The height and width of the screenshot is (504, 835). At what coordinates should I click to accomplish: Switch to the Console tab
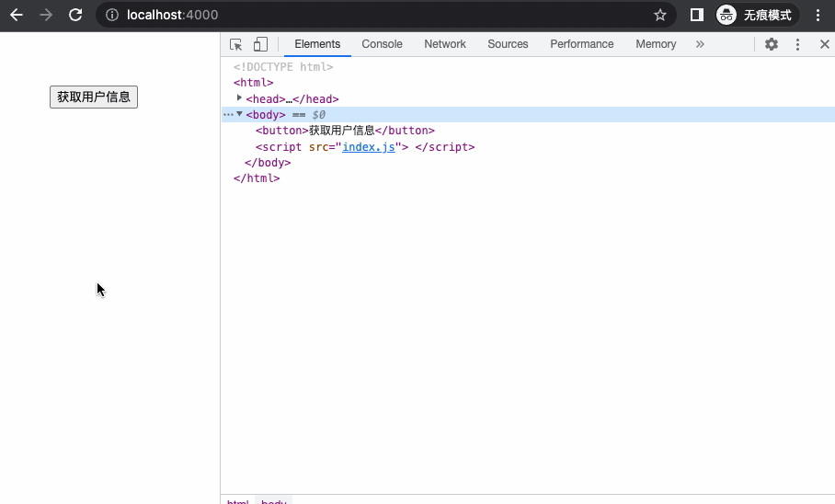pyautogui.click(x=382, y=44)
